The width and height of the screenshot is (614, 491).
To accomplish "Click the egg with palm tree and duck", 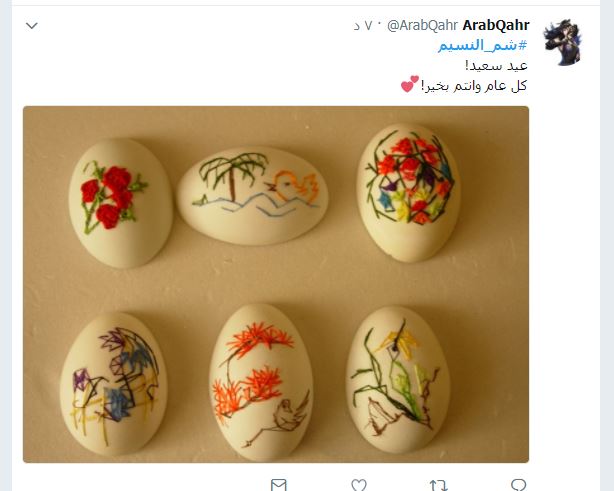I will coord(252,195).
